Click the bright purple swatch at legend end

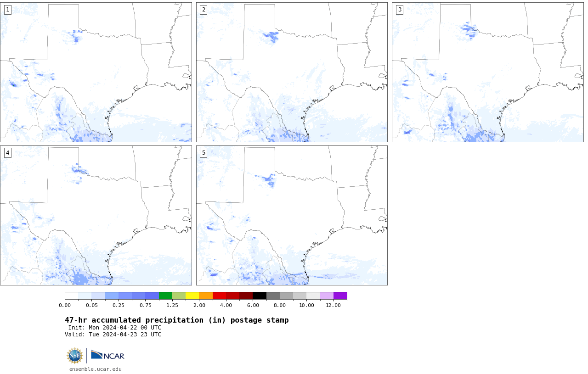[x=340, y=296]
